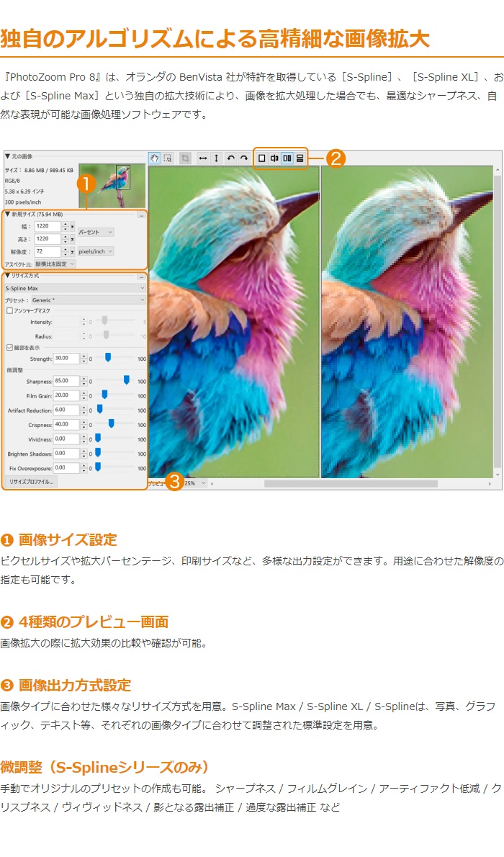Click the height field showing 1220
This screenshot has height=857, width=504.
point(48,239)
